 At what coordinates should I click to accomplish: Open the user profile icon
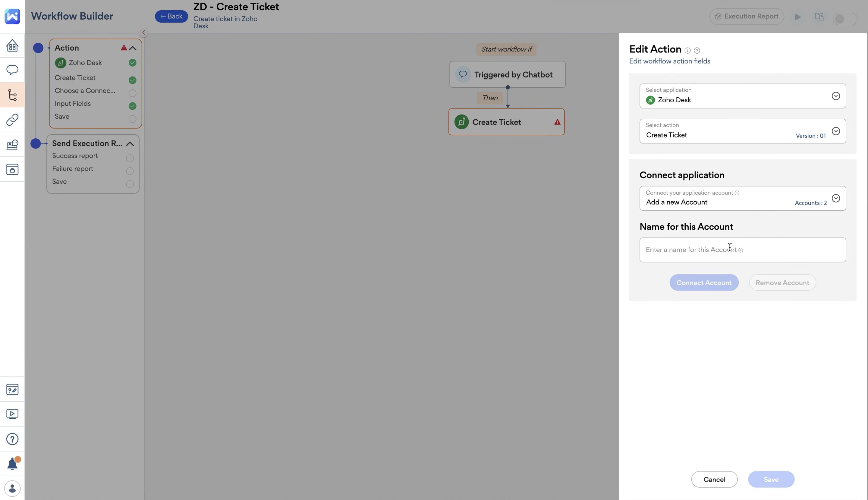pyautogui.click(x=12, y=488)
